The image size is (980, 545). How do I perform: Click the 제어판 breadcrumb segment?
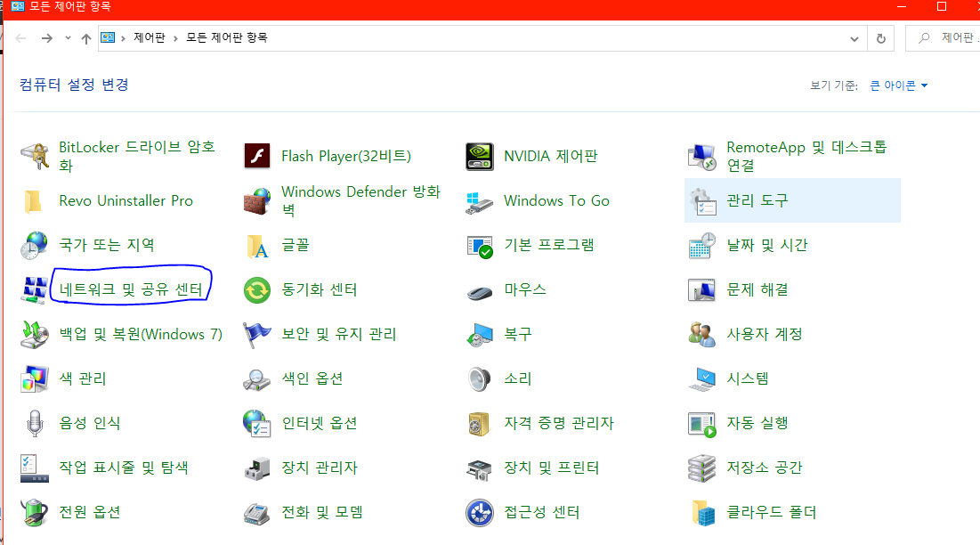150,38
